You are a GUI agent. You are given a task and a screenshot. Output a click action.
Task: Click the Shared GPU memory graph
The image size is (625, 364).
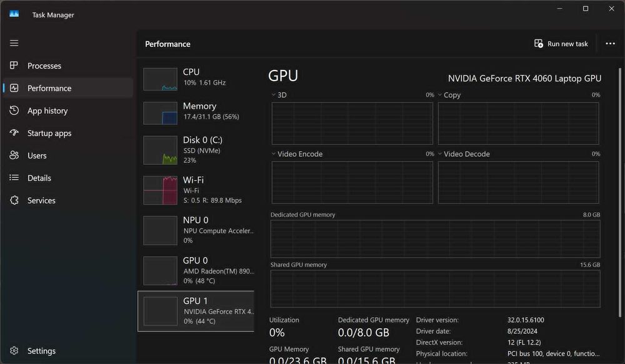(x=435, y=288)
